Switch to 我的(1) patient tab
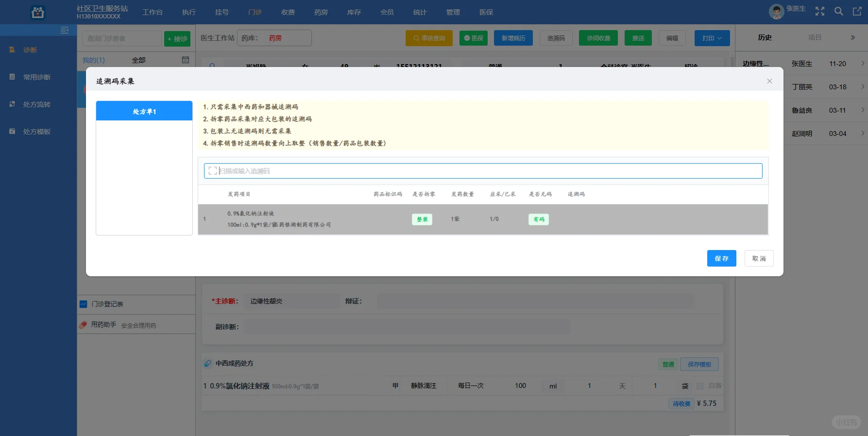The image size is (868, 436). 93,60
